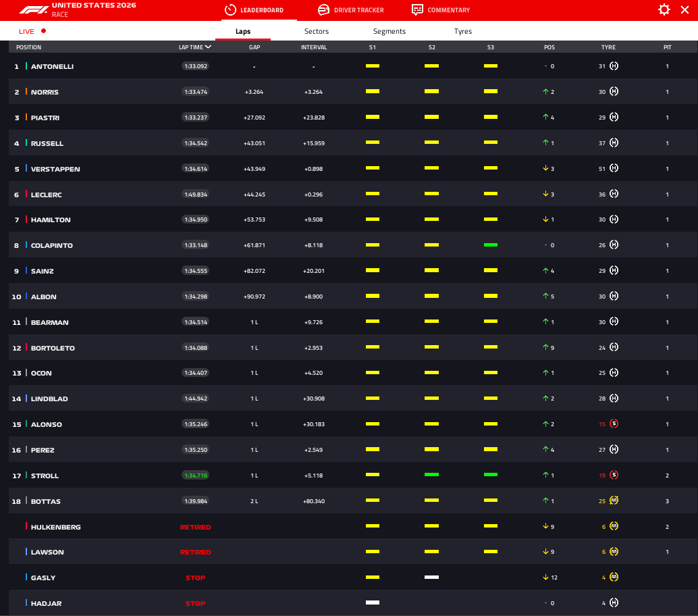Click Gasly's medium tyre icon

point(614,577)
